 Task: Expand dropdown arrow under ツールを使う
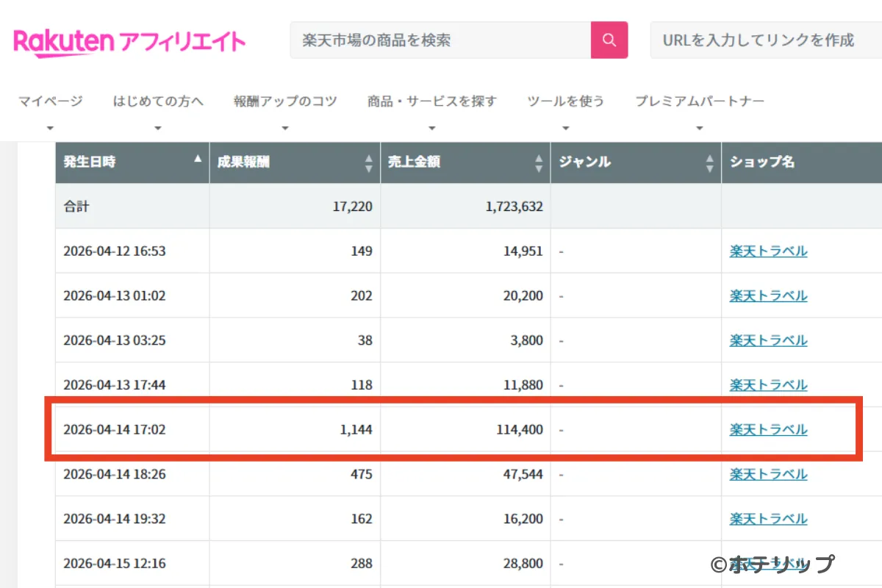(566, 129)
